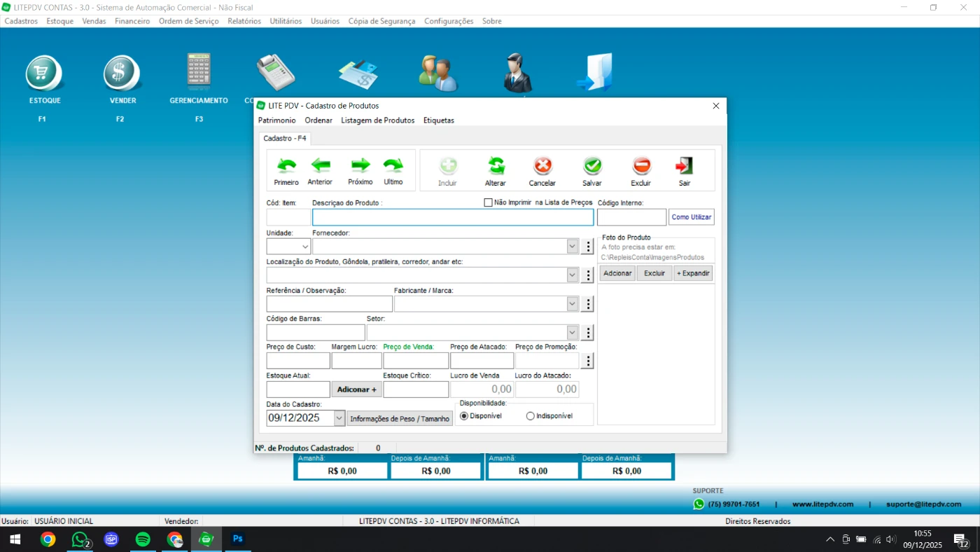Enable Não Imprimir na Lista de Preços

coord(489,202)
